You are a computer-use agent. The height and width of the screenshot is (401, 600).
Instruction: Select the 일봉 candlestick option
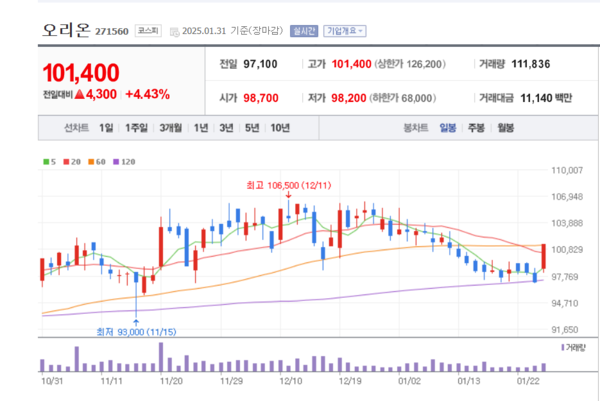tap(448, 128)
